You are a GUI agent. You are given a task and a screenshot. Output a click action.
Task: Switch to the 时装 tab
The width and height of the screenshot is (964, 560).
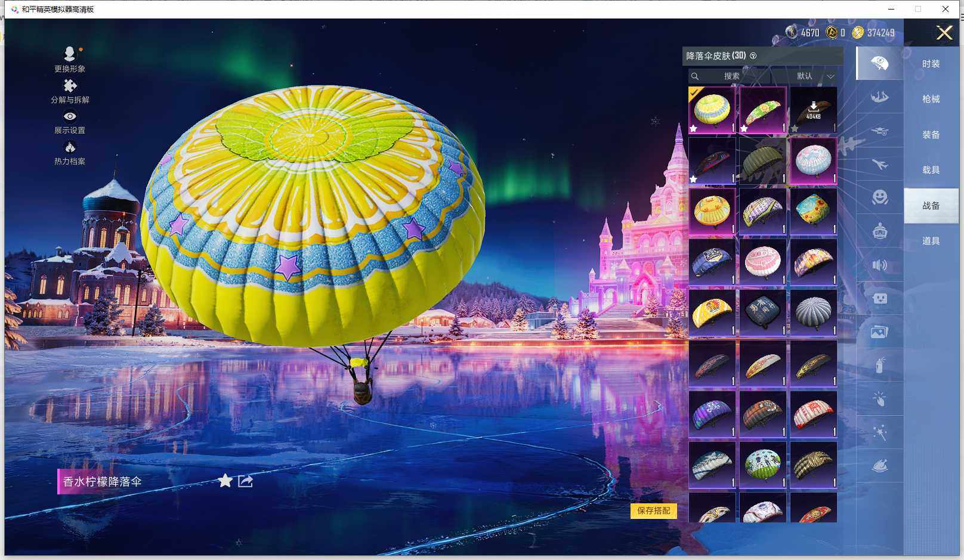(931, 64)
